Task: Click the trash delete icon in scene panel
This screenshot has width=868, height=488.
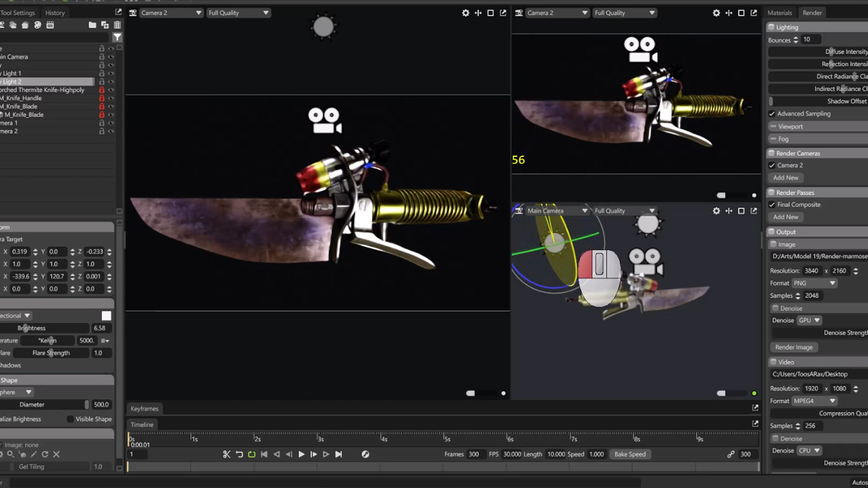Action: click(117, 25)
